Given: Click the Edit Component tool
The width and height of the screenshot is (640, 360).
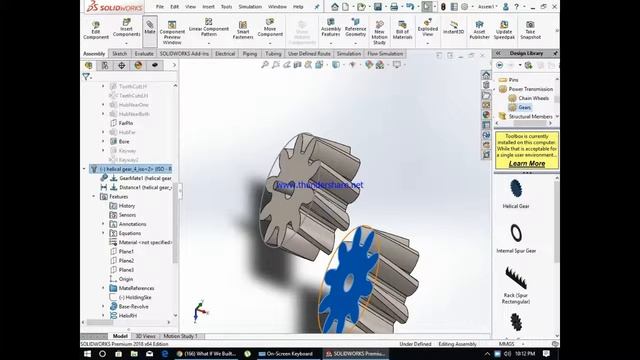Looking at the screenshot, I should click(x=96, y=30).
